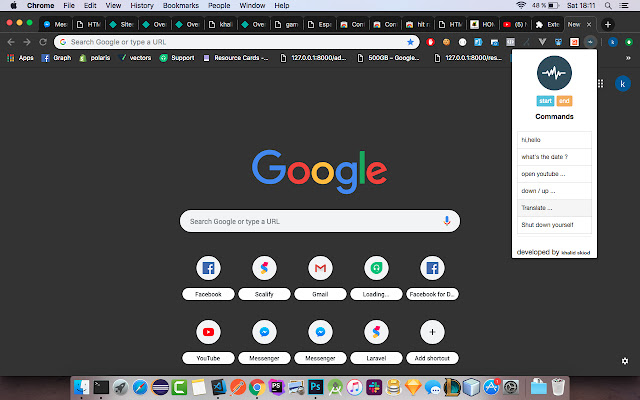Click the orange end button in popup

(x=564, y=101)
